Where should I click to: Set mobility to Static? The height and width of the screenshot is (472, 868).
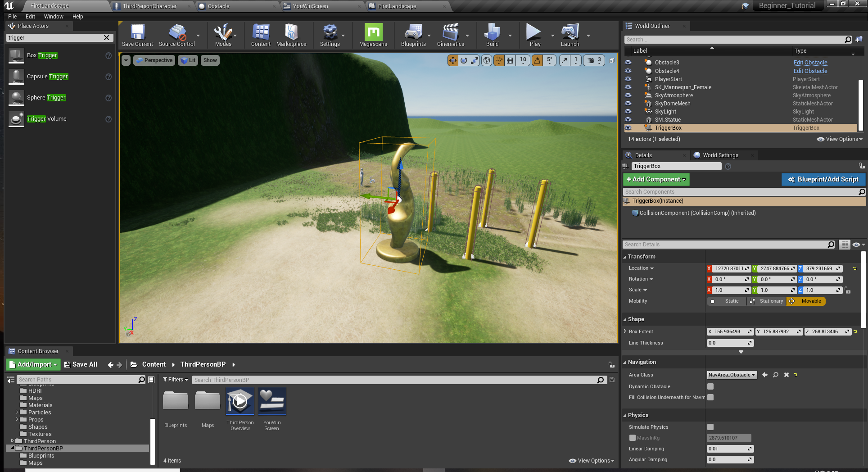pos(727,301)
